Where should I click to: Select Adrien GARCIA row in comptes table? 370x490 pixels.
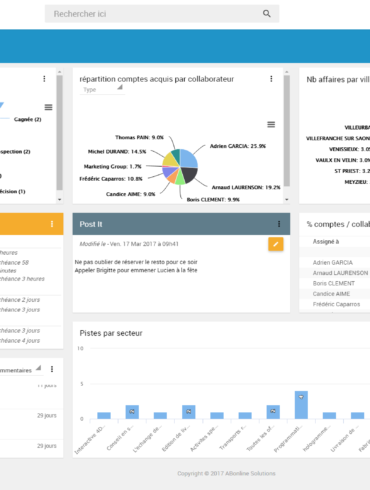(335, 263)
